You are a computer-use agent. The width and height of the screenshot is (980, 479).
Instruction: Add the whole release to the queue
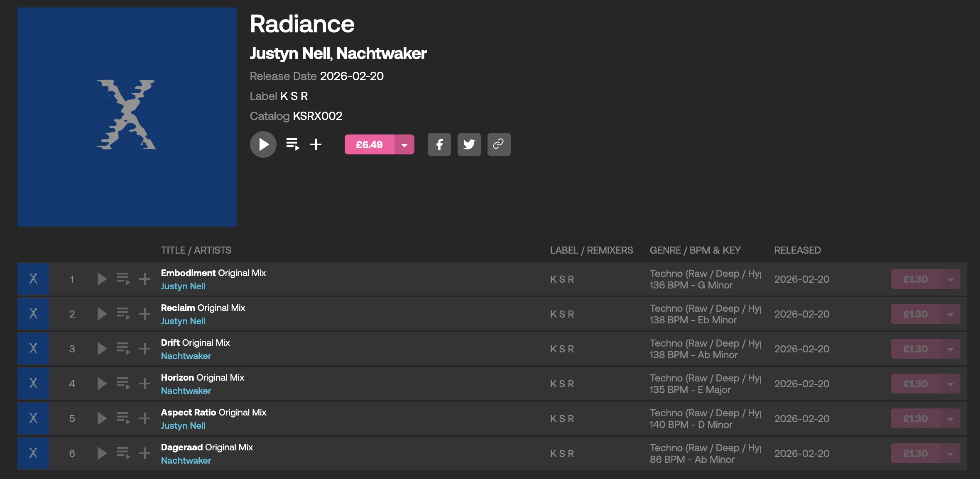coord(292,144)
